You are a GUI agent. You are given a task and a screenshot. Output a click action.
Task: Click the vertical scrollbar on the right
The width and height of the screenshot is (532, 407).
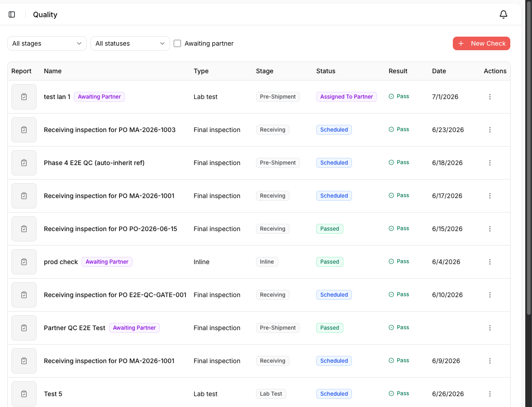(x=528, y=158)
